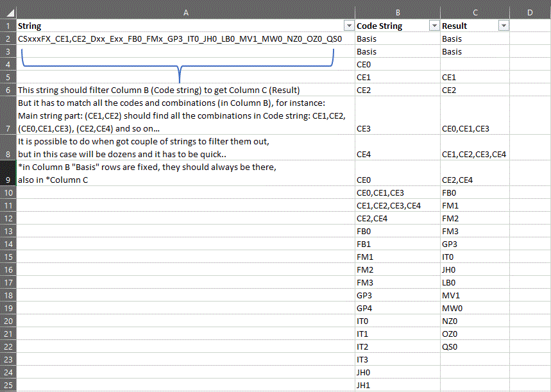This screenshot has width=551, height=392.
Task: Click cell B25 containing JH1
Action: 398,385
